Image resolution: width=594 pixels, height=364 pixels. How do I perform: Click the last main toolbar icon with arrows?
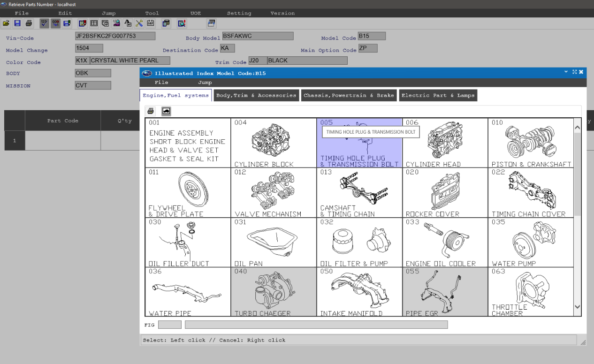[x=211, y=23]
